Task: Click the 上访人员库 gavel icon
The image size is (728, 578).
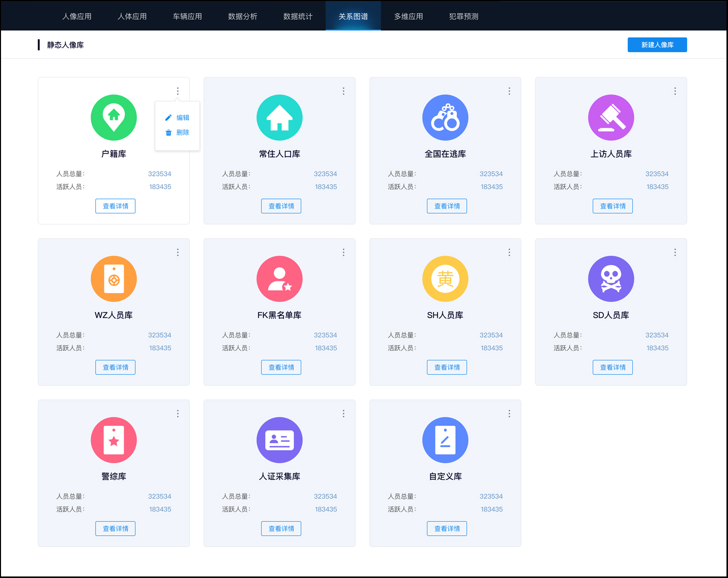Action: point(611,118)
